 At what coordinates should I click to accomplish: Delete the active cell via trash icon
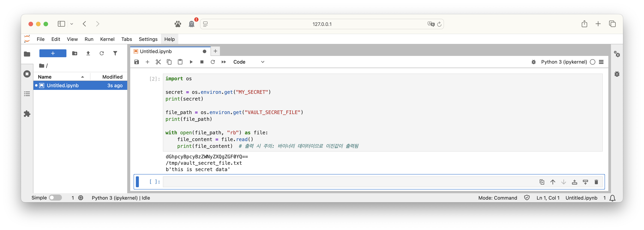(x=596, y=182)
